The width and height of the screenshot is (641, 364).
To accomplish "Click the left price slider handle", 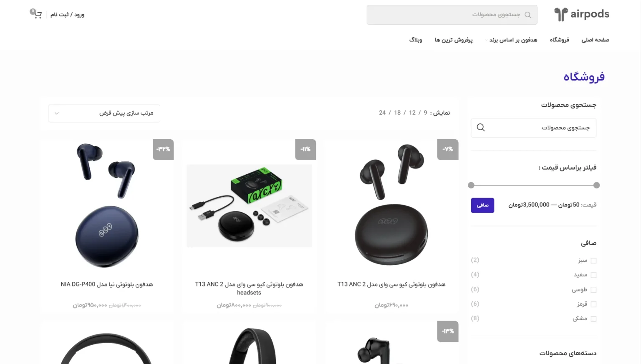I will coord(471,185).
